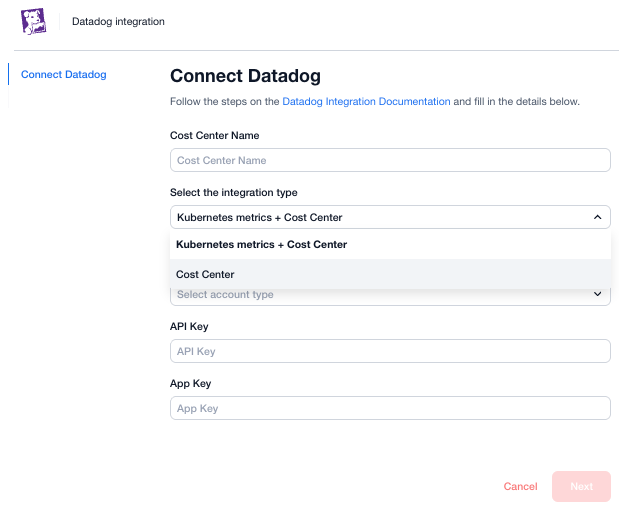619x514 pixels.
Task: Select Connect Datadog in the left sidebar
Action: 63,74
